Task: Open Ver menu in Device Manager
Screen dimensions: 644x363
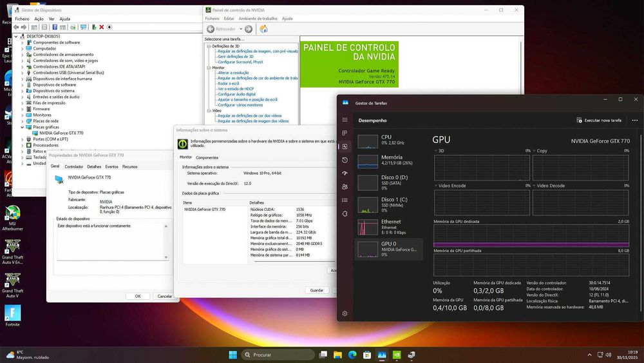Action: click(52, 19)
